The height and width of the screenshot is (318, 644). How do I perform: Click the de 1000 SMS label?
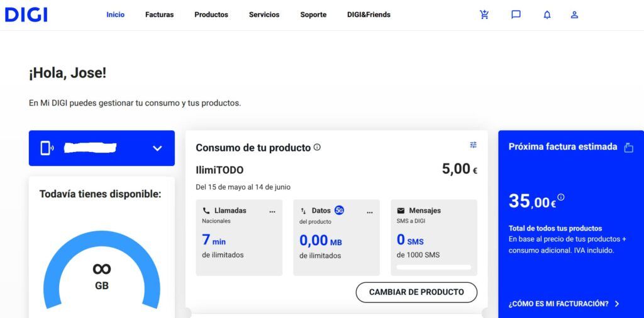click(x=418, y=255)
